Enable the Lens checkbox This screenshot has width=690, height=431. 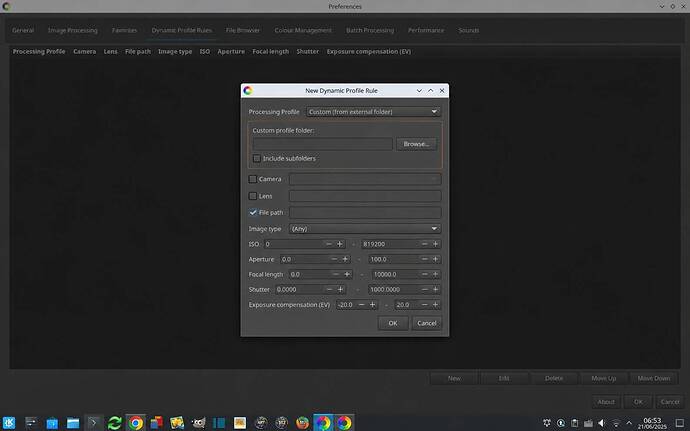253,196
